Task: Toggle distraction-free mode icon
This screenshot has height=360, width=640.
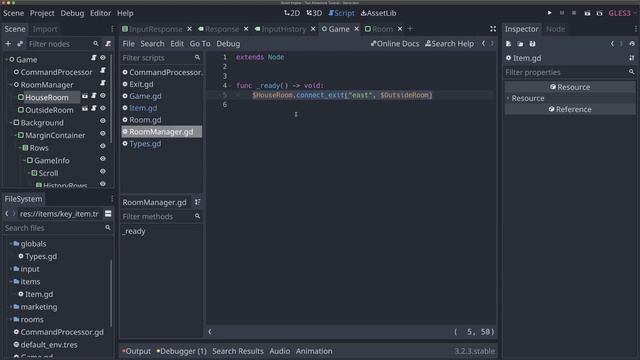Action: [493, 29]
